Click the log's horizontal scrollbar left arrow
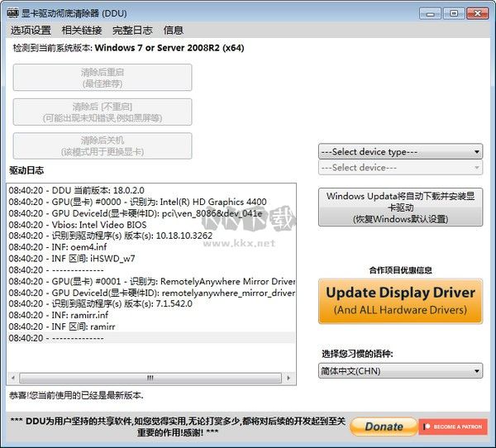The width and height of the screenshot is (496, 448). point(13,378)
